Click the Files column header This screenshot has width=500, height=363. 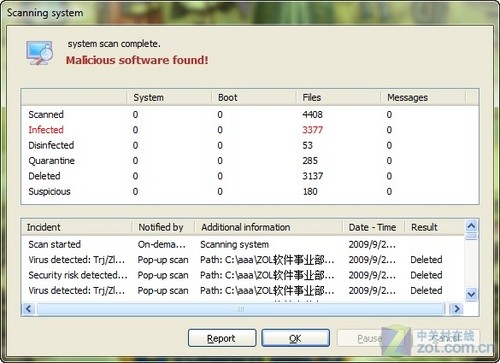pos(338,97)
